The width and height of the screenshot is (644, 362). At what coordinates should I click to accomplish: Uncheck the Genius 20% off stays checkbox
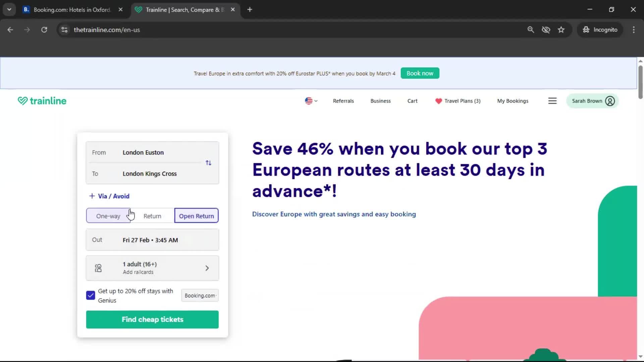tap(90, 295)
